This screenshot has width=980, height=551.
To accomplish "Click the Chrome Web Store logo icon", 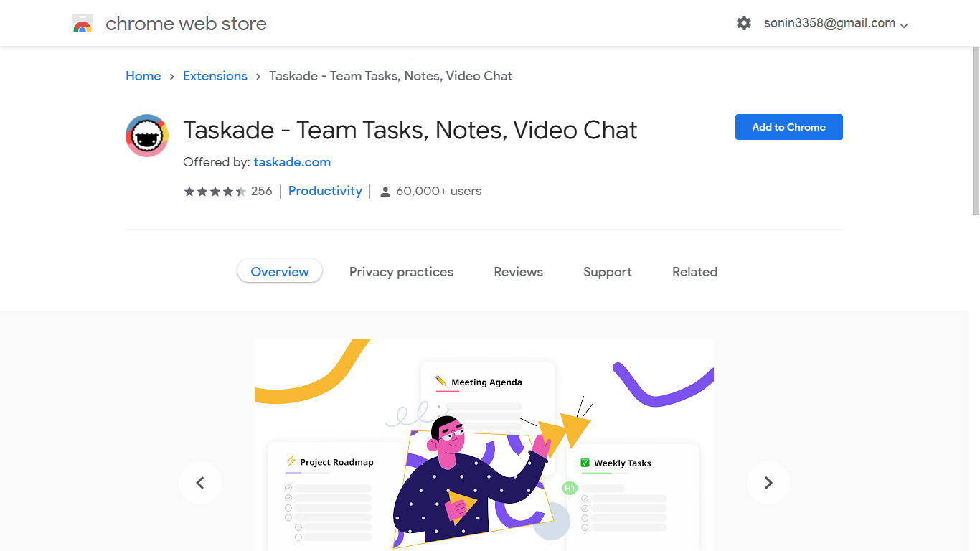I will click(83, 24).
